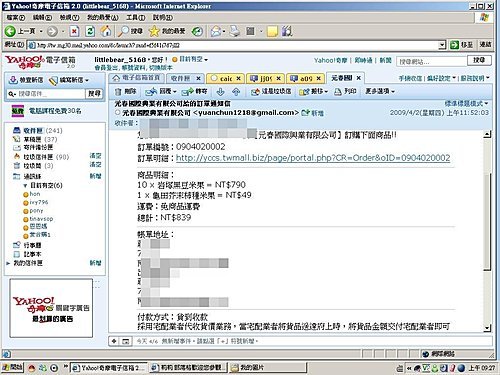Open My Pictures folder taskbar button

(x=268, y=368)
